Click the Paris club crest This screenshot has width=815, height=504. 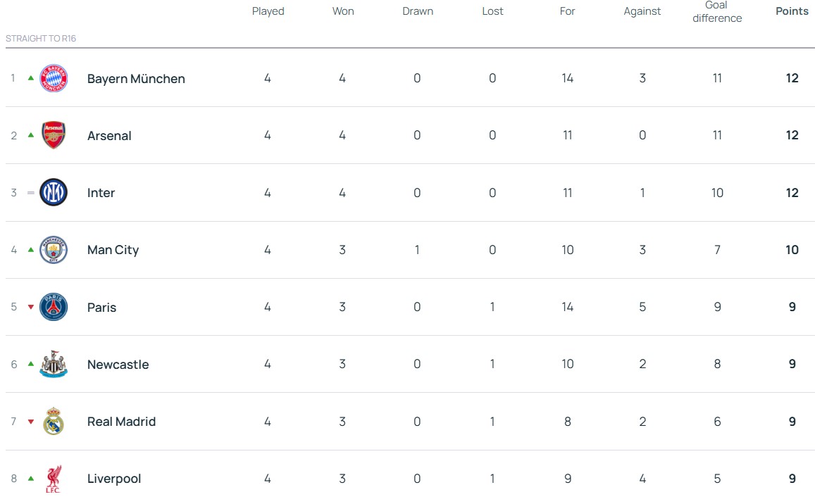tap(54, 307)
